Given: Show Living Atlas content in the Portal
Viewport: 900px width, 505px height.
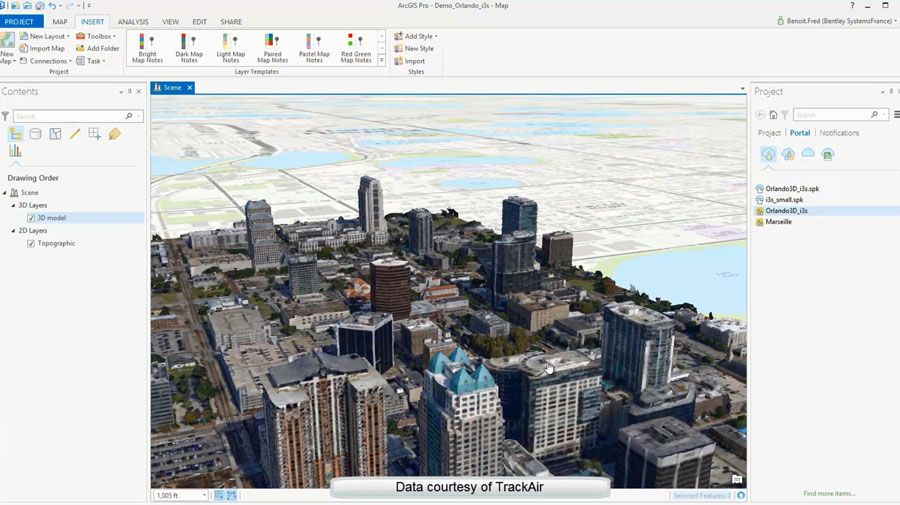Looking at the screenshot, I should click(827, 154).
